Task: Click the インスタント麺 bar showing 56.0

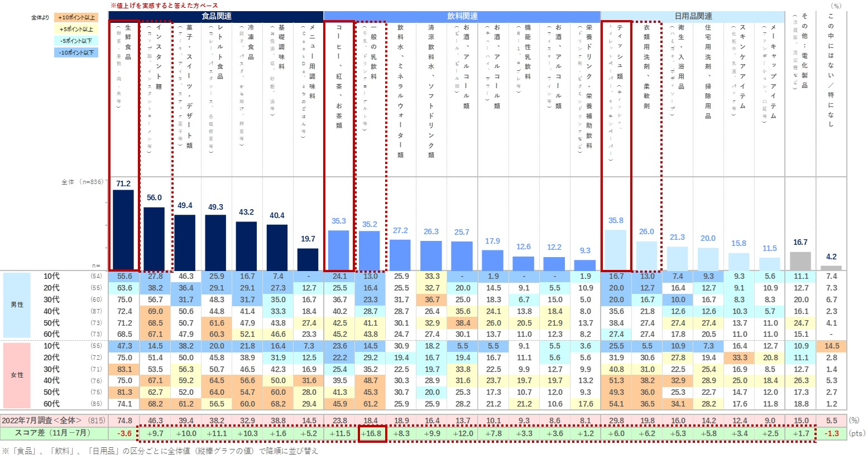Action: (154, 239)
